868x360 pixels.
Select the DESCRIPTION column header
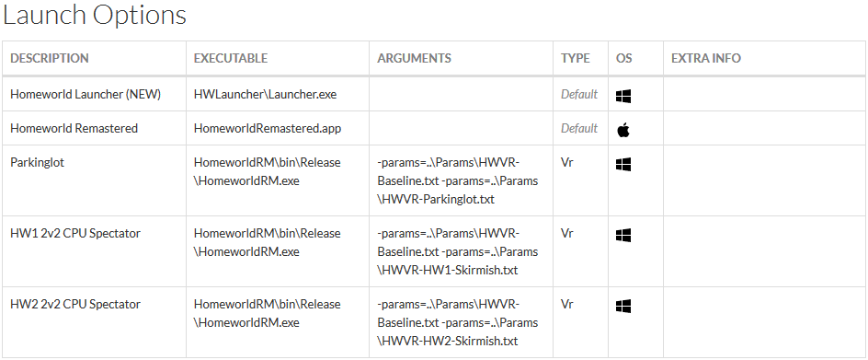50,58
